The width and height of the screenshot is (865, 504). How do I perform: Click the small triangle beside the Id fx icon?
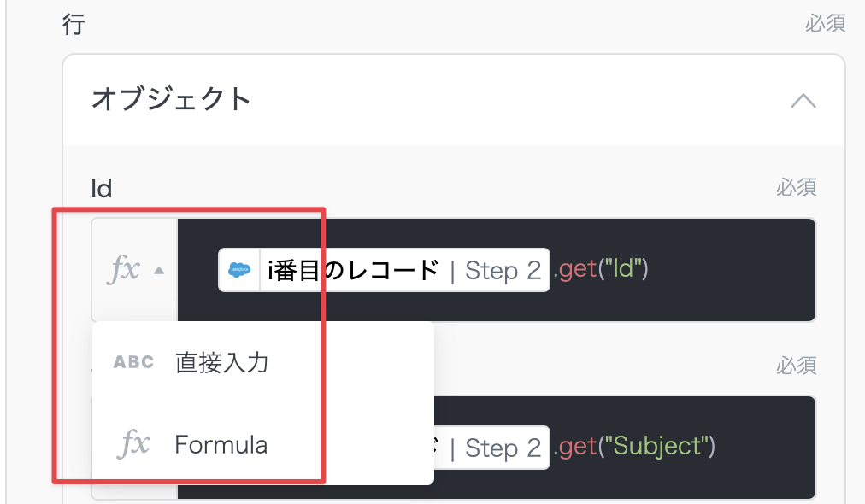158,271
